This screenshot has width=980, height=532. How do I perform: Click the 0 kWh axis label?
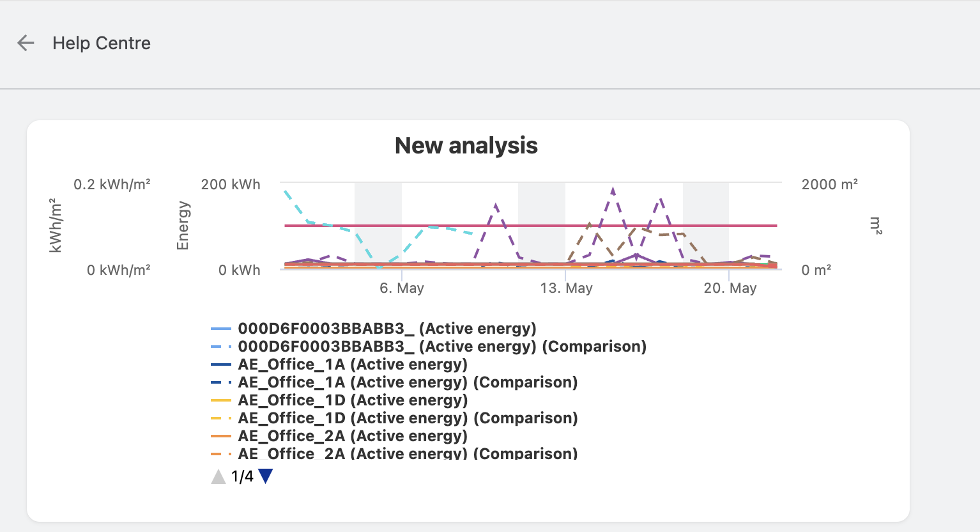pyautogui.click(x=240, y=270)
